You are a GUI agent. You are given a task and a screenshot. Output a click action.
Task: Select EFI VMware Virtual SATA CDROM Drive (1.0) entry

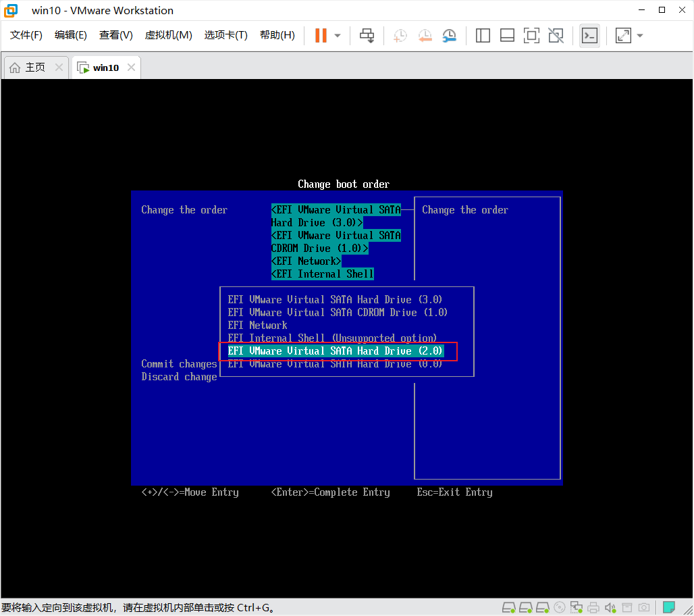coord(338,312)
